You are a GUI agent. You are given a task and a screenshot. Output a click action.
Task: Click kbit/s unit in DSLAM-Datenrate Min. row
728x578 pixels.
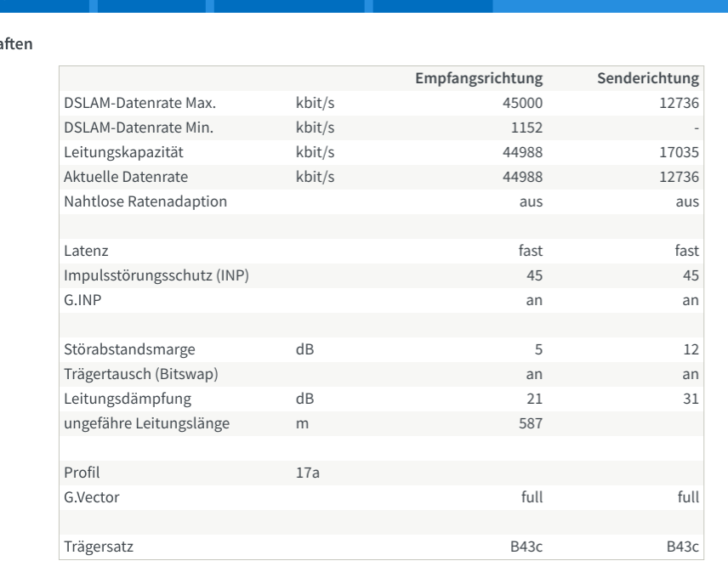315,127
